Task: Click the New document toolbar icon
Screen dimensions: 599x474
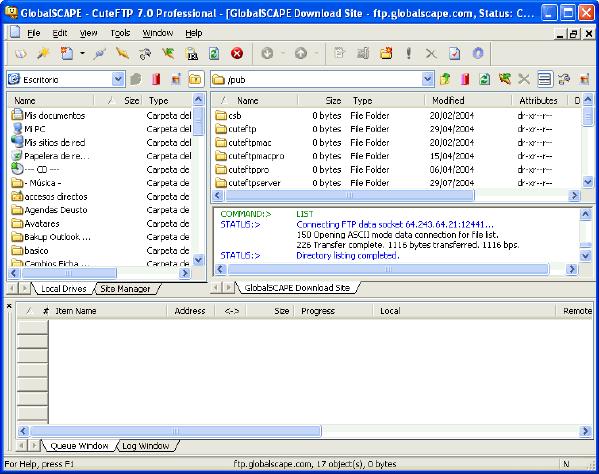Action: [x=67, y=54]
